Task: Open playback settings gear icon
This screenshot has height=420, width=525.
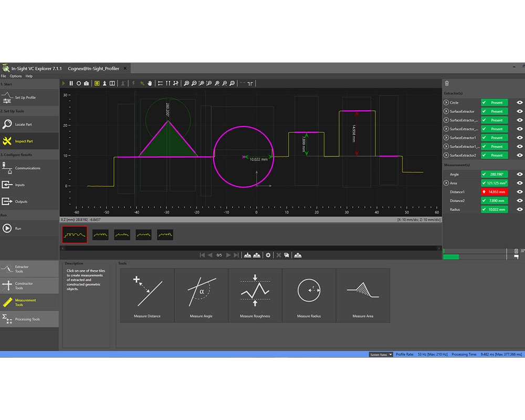Action: [268, 255]
